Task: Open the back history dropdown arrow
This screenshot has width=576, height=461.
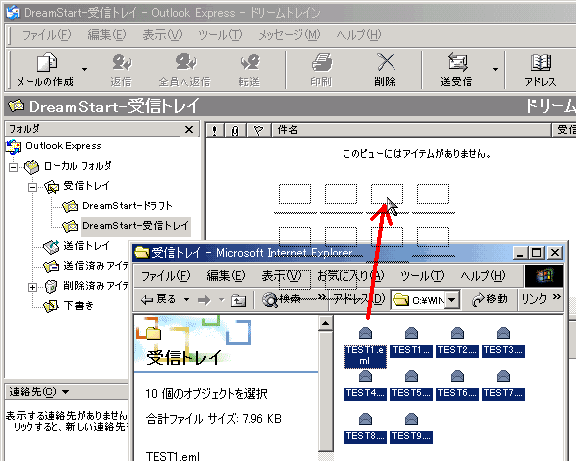Action: pos(187,300)
